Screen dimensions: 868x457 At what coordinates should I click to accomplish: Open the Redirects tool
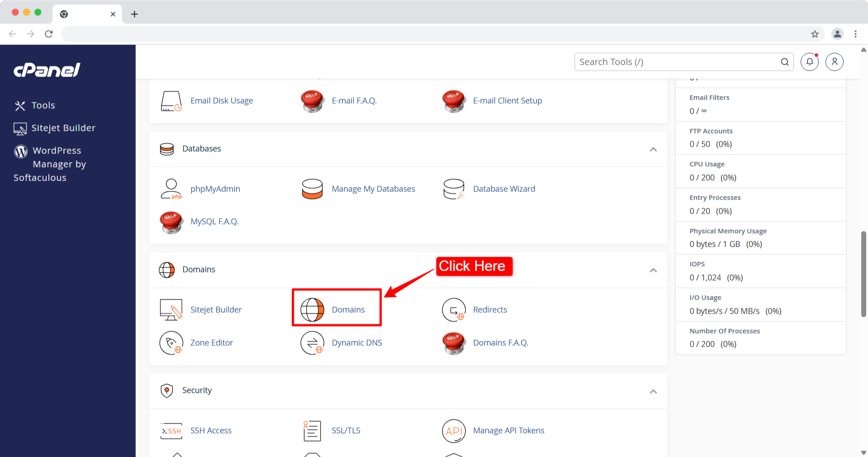[x=490, y=309]
